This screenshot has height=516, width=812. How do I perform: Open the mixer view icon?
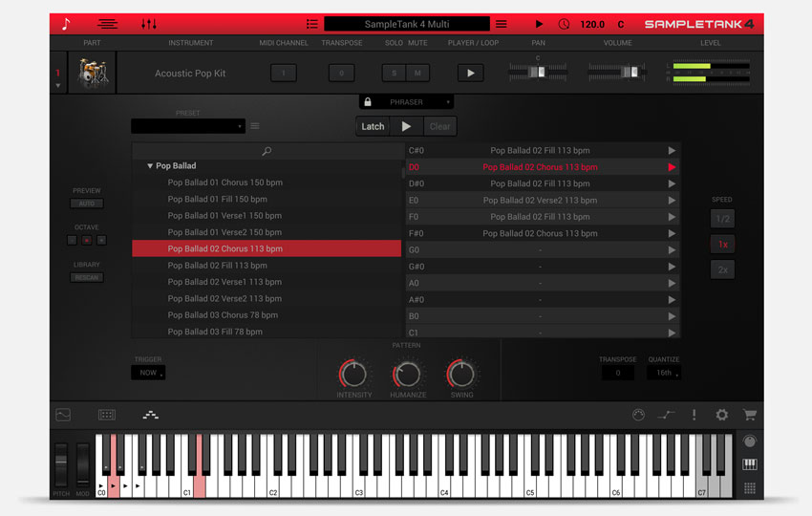[149, 24]
